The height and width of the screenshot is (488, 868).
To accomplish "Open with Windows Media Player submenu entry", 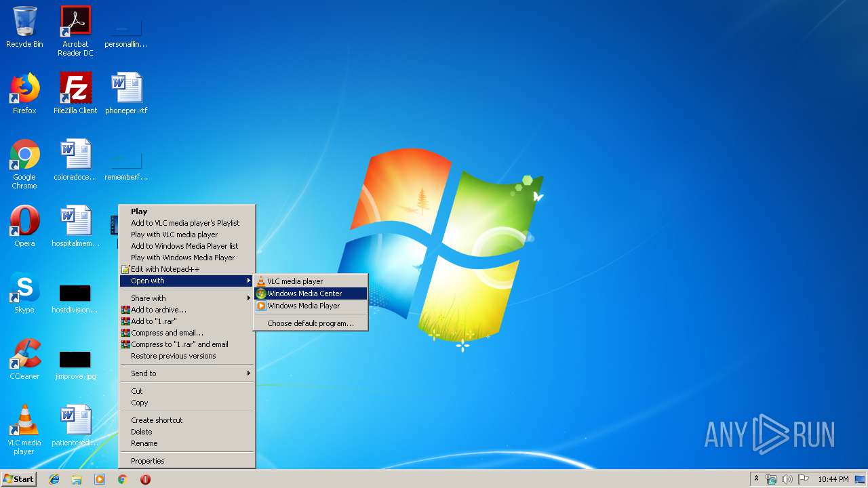I will (311, 306).
